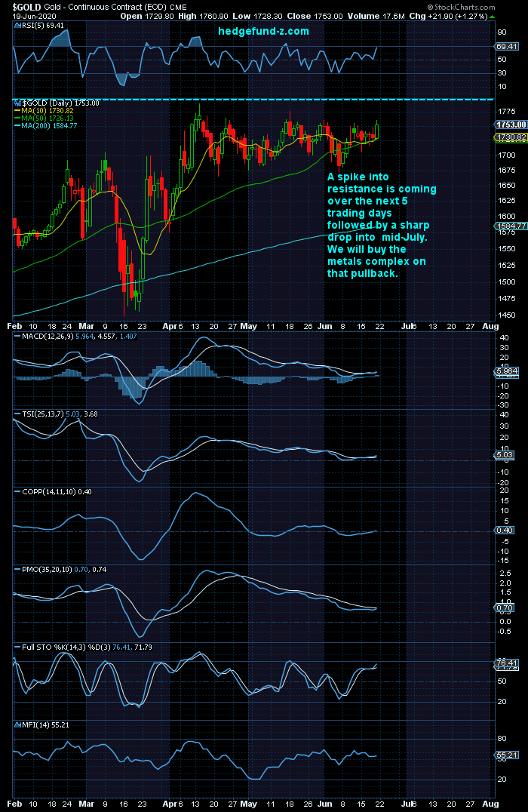The image size is (528, 812).
Task: Click the chart icon before $GOLD (Daily)
Action: [17, 103]
